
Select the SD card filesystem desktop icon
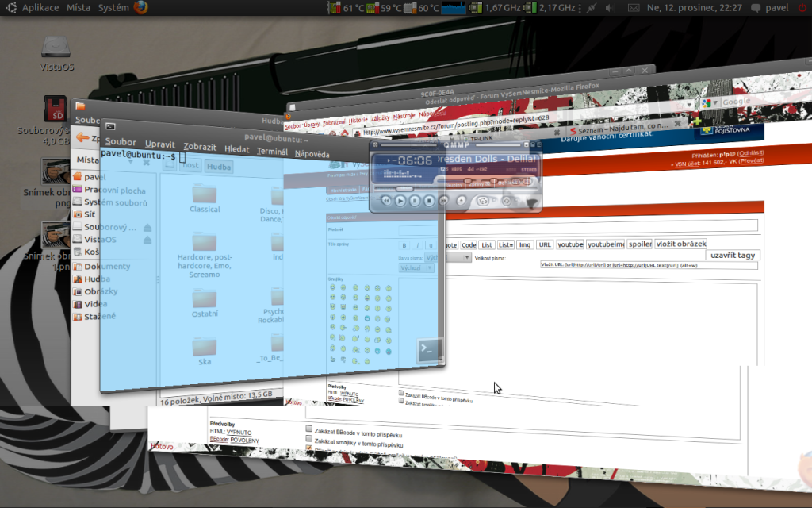[x=55, y=108]
